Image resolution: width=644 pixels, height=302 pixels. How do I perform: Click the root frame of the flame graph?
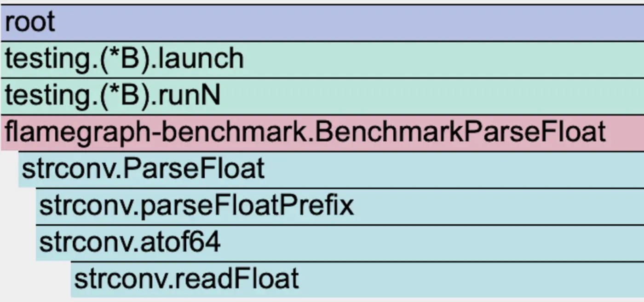pos(322,23)
